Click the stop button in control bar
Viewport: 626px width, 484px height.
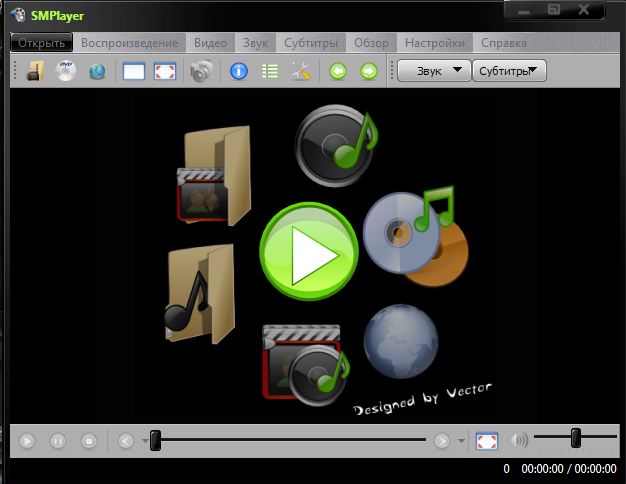pyautogui.click(x=89, y=441)
